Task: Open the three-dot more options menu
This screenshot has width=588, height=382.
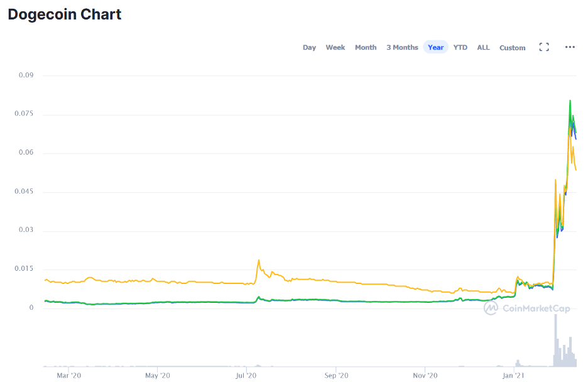Action: tap(570, 47)
